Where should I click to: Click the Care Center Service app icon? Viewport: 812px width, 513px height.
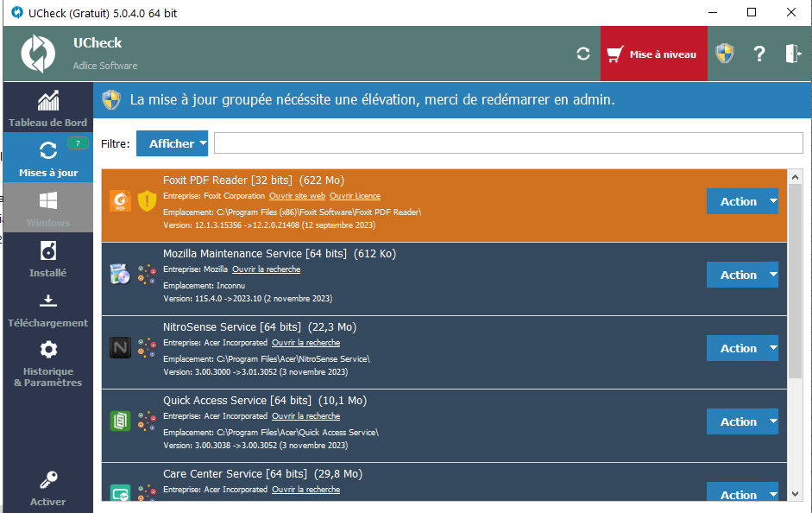click(120, 492)
